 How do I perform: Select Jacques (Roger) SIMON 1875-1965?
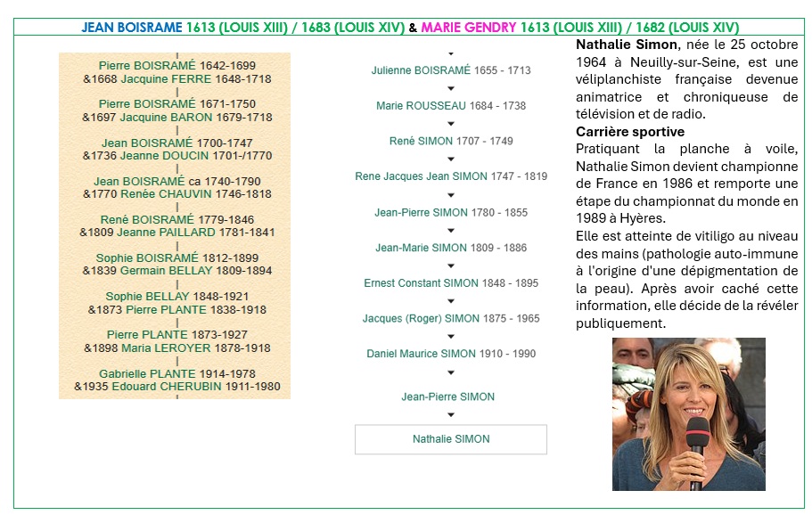451,318
